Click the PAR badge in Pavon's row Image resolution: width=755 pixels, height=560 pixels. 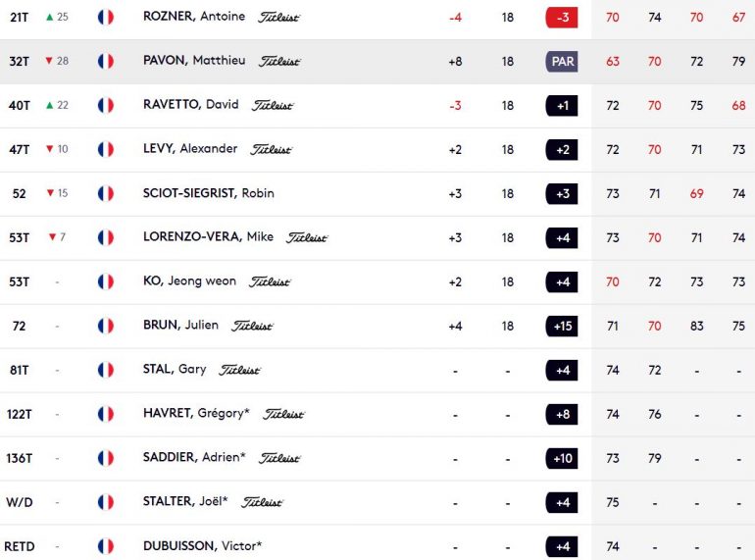pyautogui.click(x=562, y=62)
